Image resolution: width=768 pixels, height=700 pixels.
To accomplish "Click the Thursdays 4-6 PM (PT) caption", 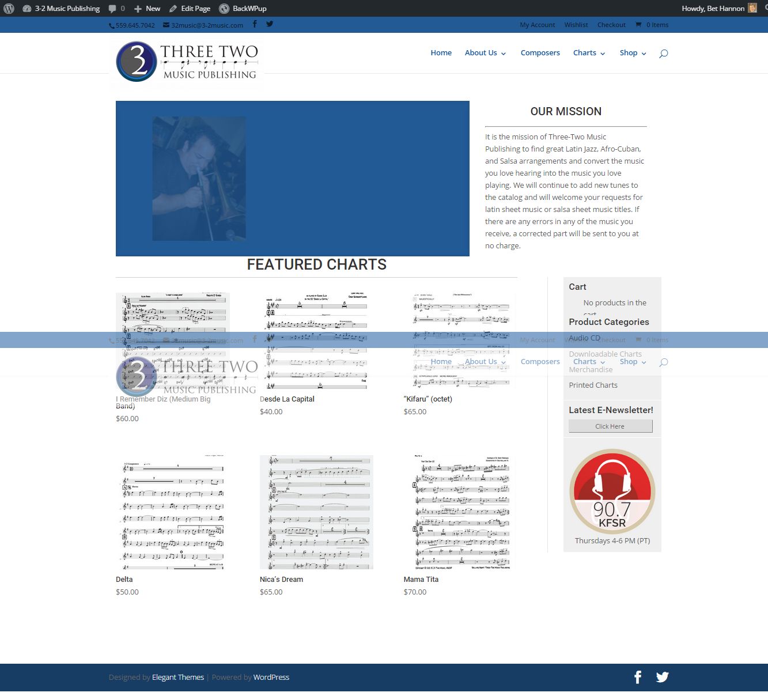I will pos(612,541).
